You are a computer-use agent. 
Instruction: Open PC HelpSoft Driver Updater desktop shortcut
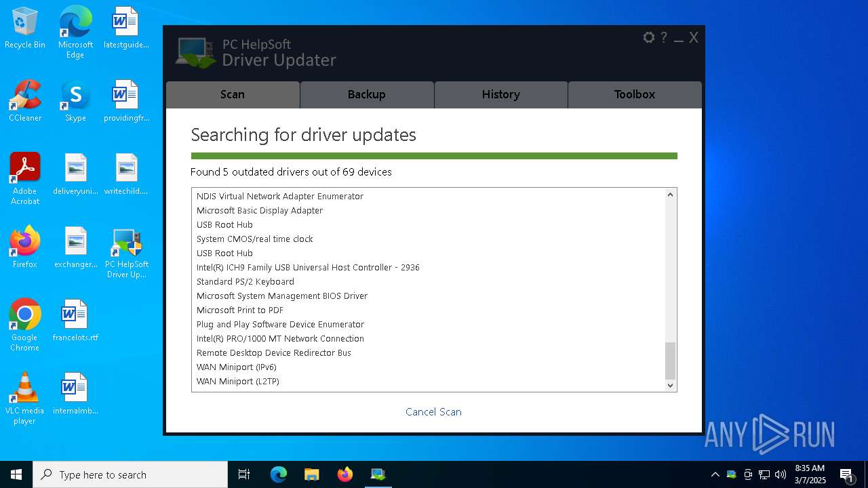pyautogui.click(x=126, y=253)
